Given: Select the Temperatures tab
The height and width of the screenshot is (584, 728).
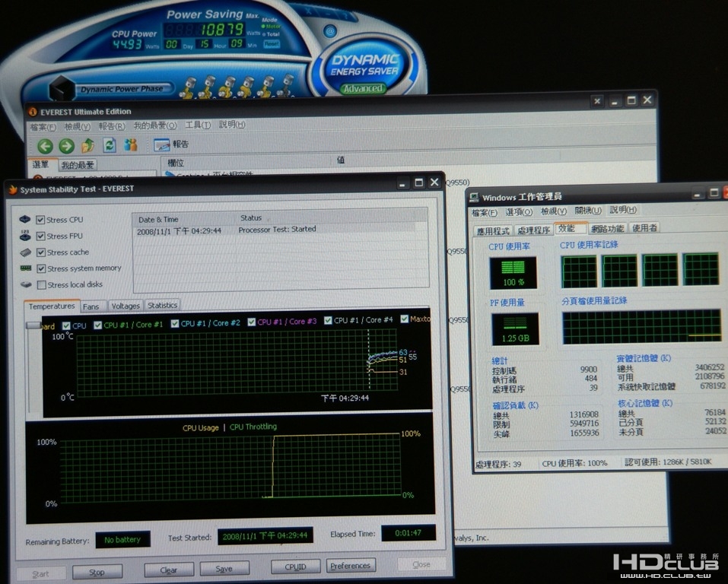Looking at the screenshot, I should click(52, 306).
